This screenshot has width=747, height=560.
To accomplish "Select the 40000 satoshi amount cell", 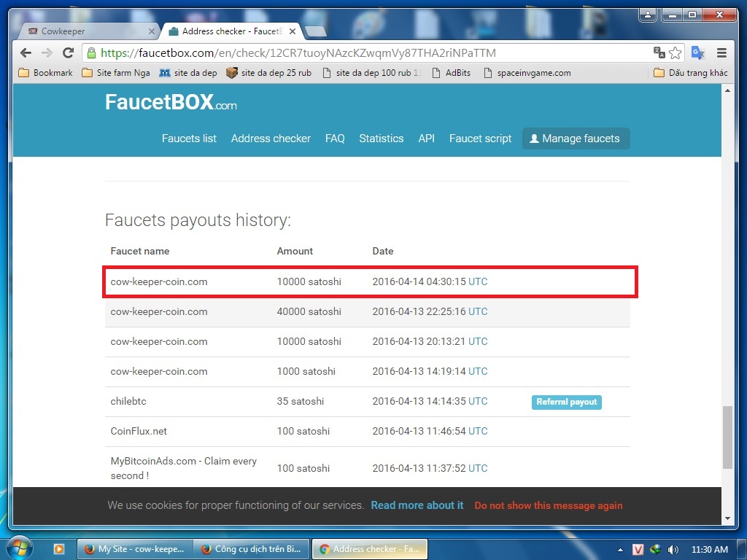I will pos(309,311).
